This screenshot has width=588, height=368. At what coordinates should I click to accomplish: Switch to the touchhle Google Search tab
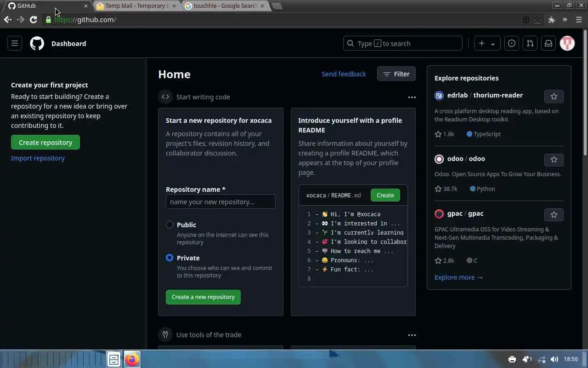click(x=224, y=6)
